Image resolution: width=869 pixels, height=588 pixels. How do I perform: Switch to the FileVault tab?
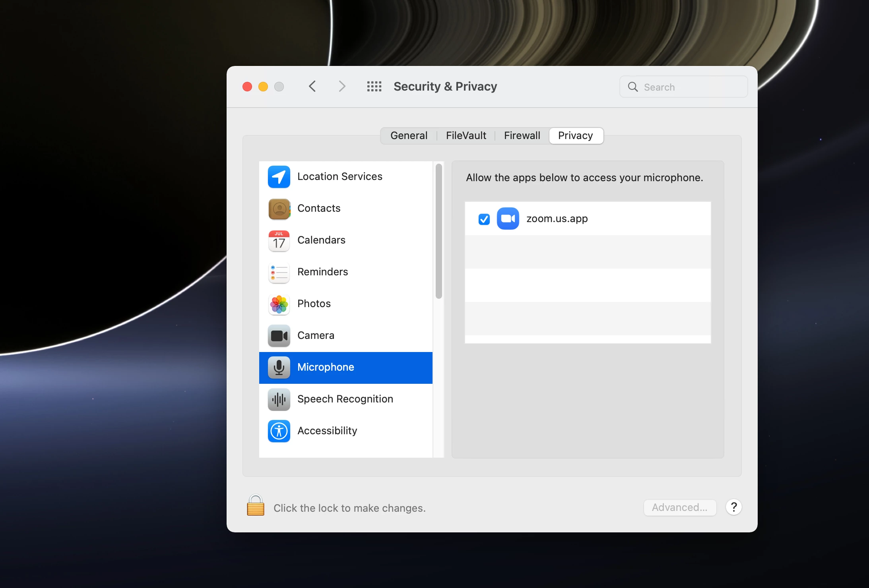point(466,136)
